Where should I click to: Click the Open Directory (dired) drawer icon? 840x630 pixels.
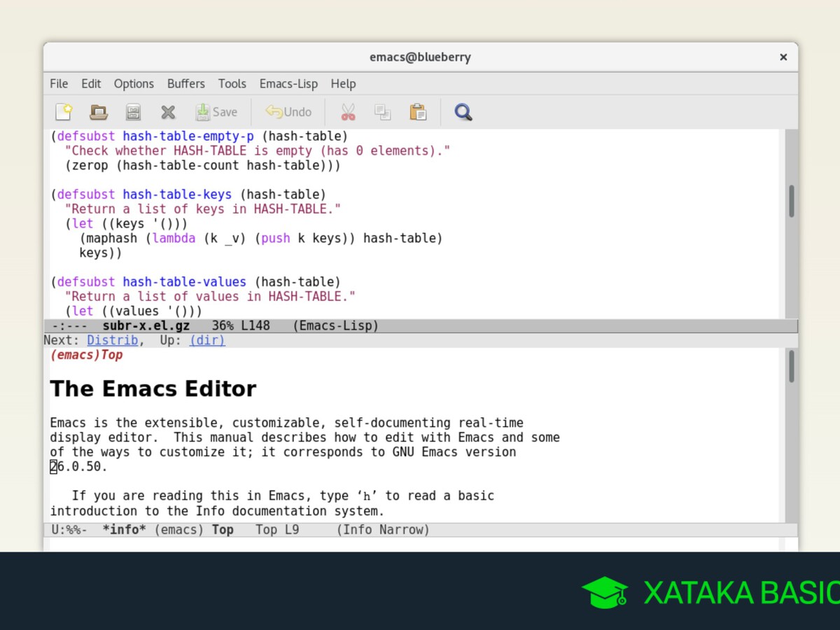(x=133, y=112)
